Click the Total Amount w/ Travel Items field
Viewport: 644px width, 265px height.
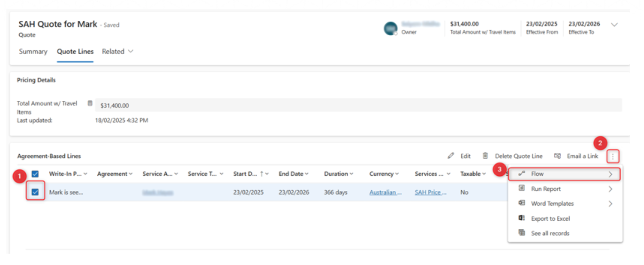coord(358,105)
